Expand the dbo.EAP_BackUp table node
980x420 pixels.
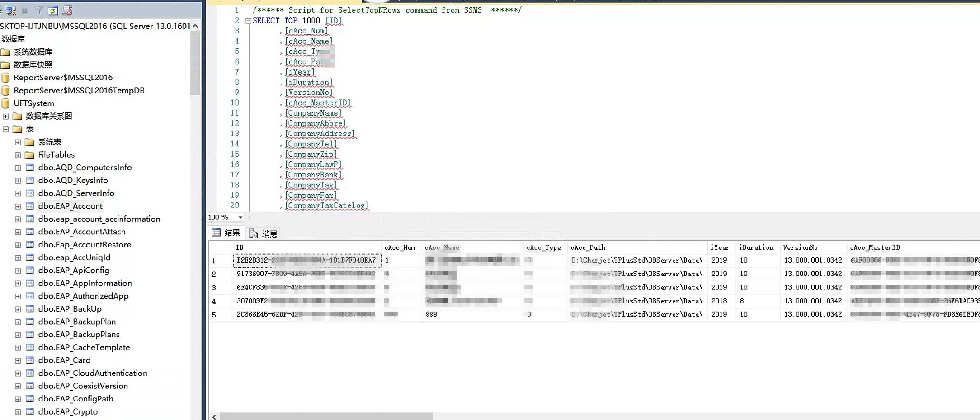pos(18,309)
